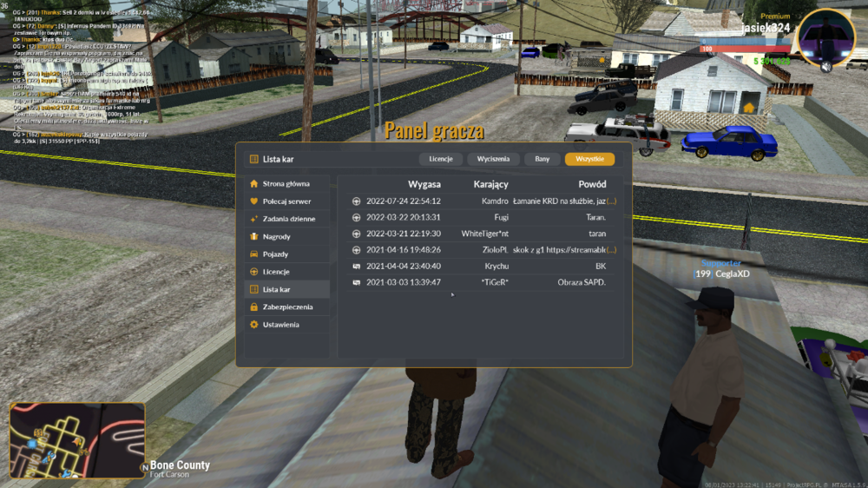The width and height of the screenshot is (868, 488).
Task: Click the reason text Obraza SAPD.
Action: pyautogui.click(x=582, y=282)
